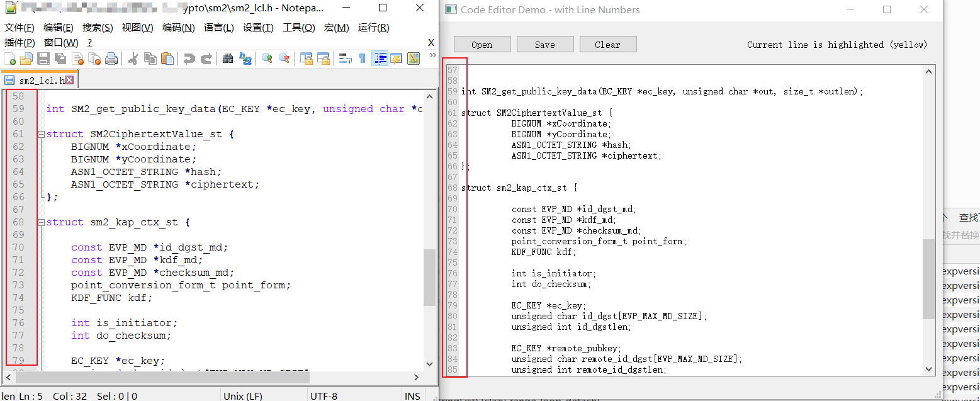Zoom in with the magnifier plus icon
980x401 pixels.
(267, 59)
